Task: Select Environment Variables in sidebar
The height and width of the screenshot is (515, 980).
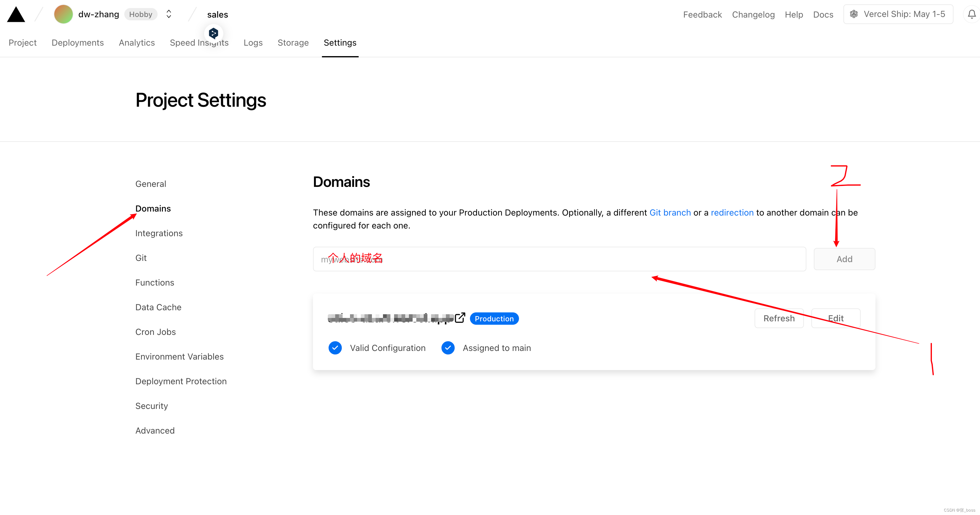Action: 179,356
